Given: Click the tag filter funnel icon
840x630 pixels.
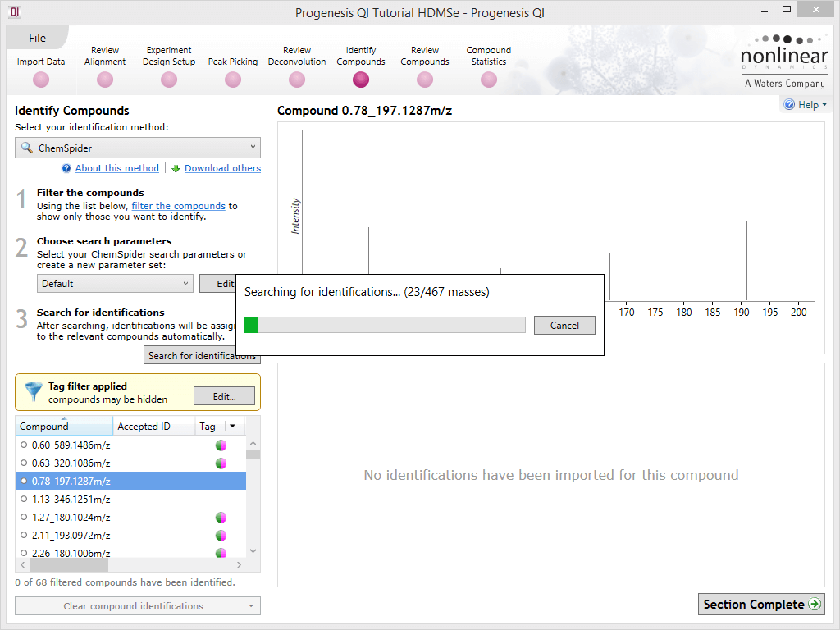Looking at the screenshot, I should click(x=33, y=392).
